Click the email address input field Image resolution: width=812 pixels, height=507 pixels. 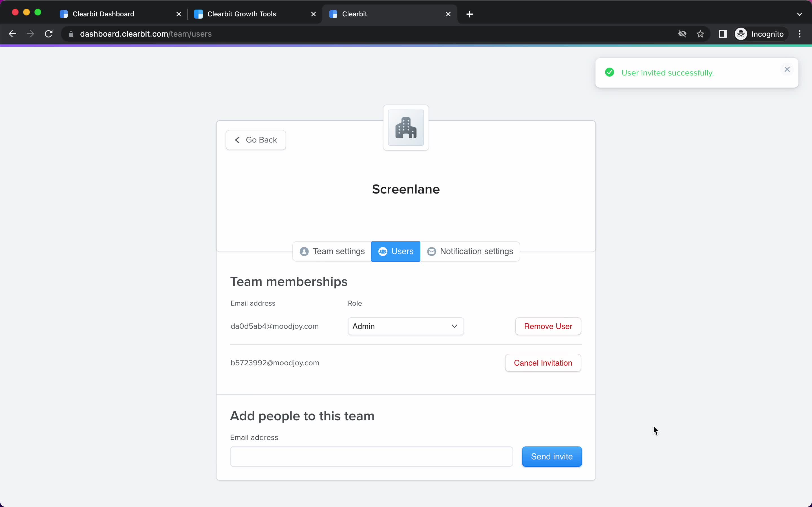tap(371, 456)
